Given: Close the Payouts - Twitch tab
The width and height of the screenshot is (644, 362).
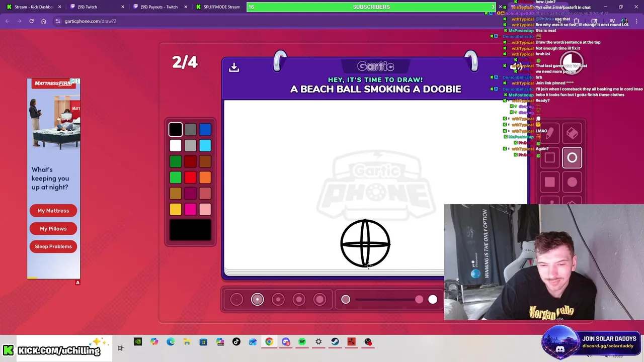Looking at the screenshot, I should click(x=185, y=7).
